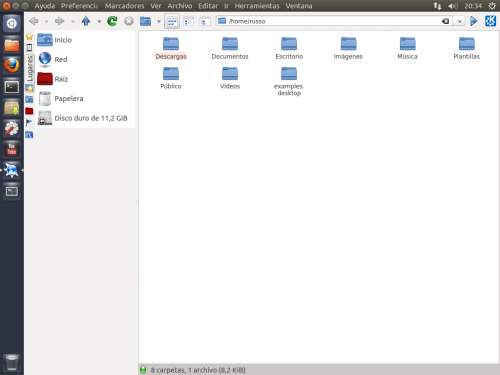This screenshot has height=375, width=500.
Task: Click the KDE logo throbber icon
Action: [491, 21]
